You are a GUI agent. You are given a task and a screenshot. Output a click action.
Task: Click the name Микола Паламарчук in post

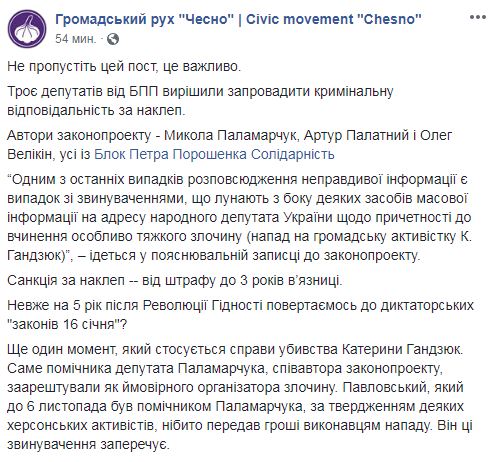(x=230, y=135)
